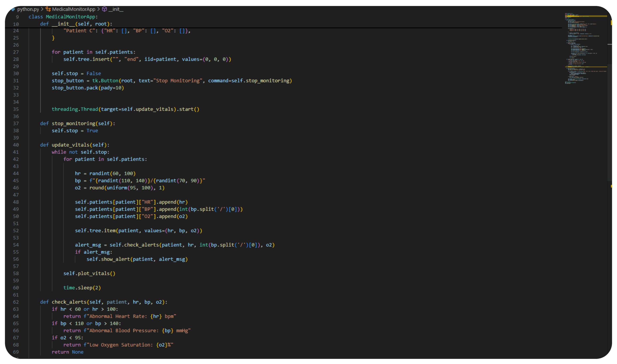The image size is (617, 364).
Task: Click line number 62 in the gutter
Action: point(16,302)
